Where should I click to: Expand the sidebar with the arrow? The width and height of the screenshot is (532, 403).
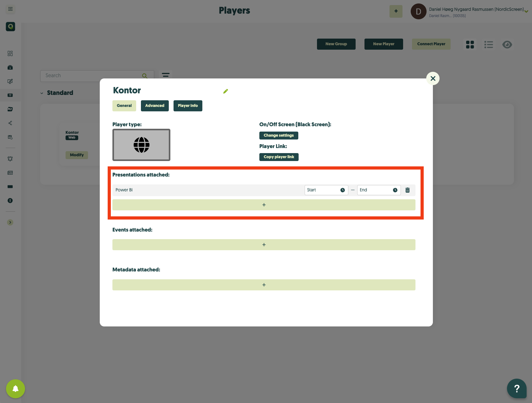10,222
